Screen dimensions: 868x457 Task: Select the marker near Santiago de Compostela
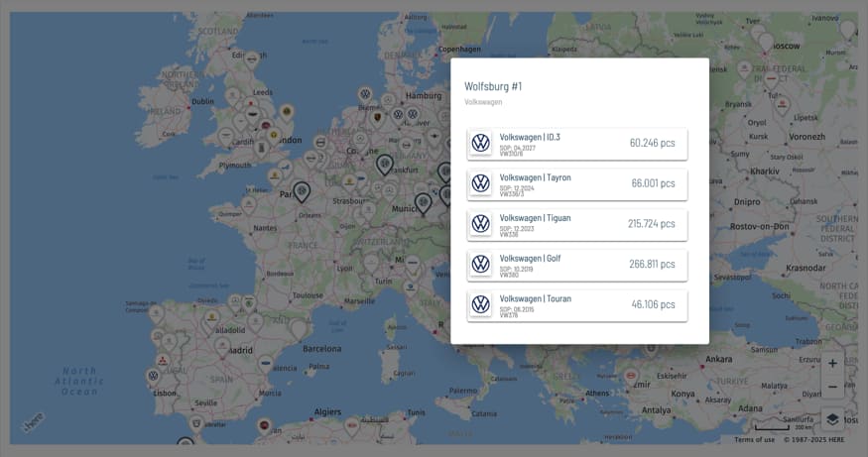click(x=157, y=314)
